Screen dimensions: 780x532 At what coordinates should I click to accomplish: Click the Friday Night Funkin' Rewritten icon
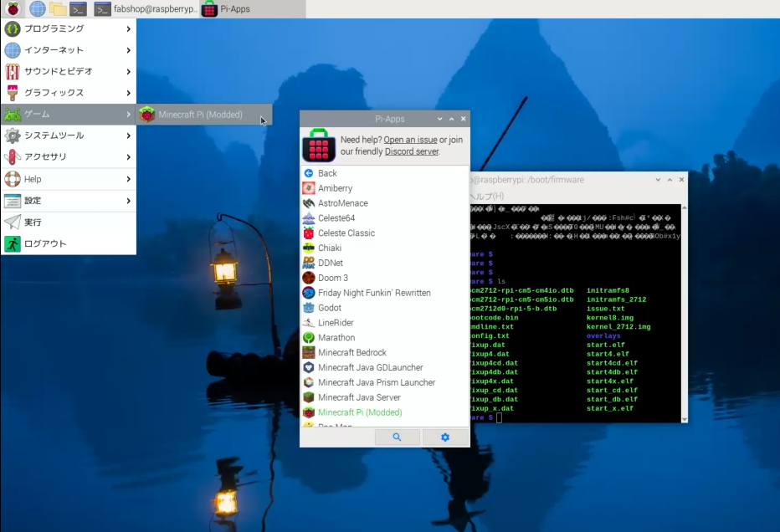click(309, 293)
